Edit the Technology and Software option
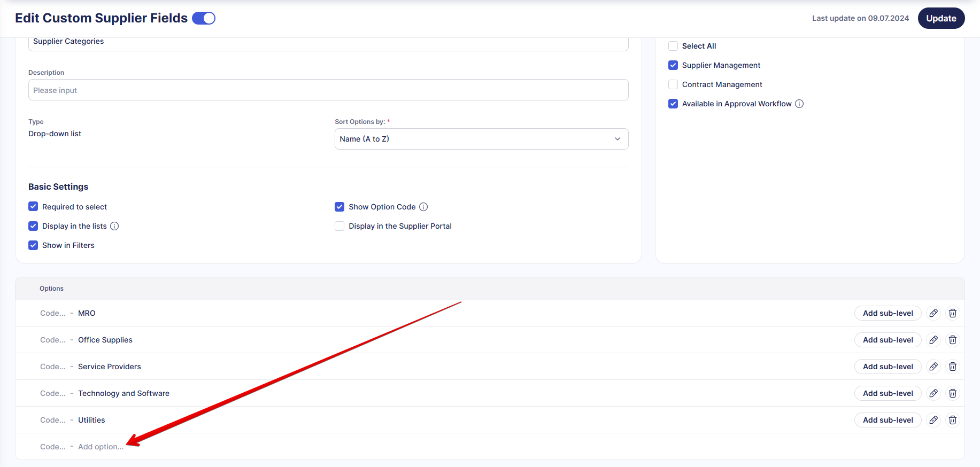The image size is (980, 467). [x=933, y=393]
